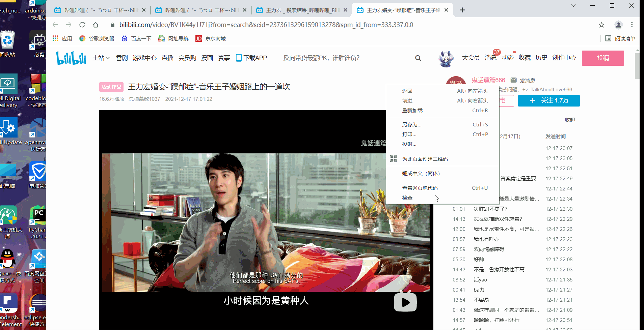Open the tab search chevron
The width and height of the screenshot is (644, 330).
pos(573,6)
